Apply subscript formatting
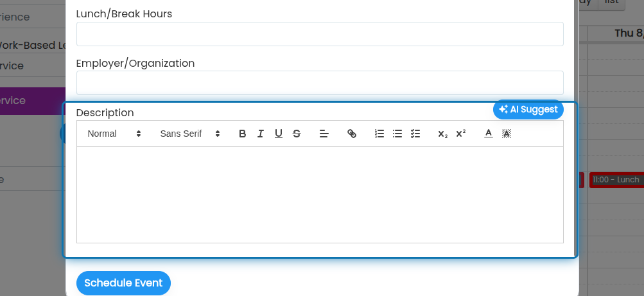644x296 pixels. coord(443,134)
